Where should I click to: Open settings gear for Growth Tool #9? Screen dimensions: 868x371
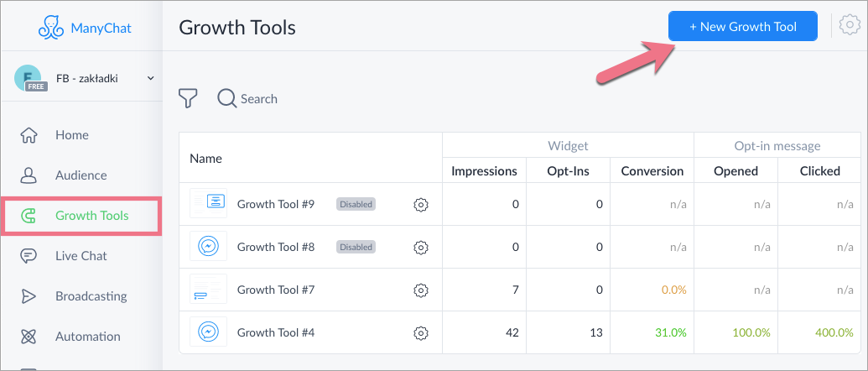[421, 204]
